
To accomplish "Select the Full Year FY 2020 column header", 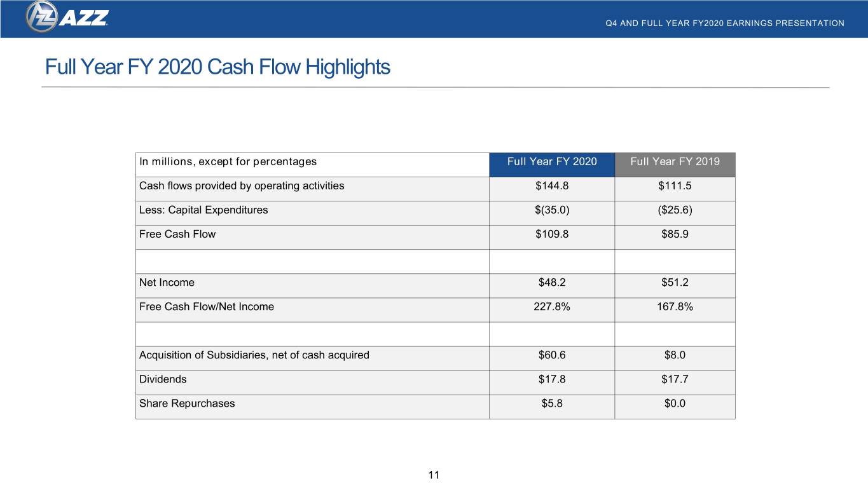I will coord(552,161).
